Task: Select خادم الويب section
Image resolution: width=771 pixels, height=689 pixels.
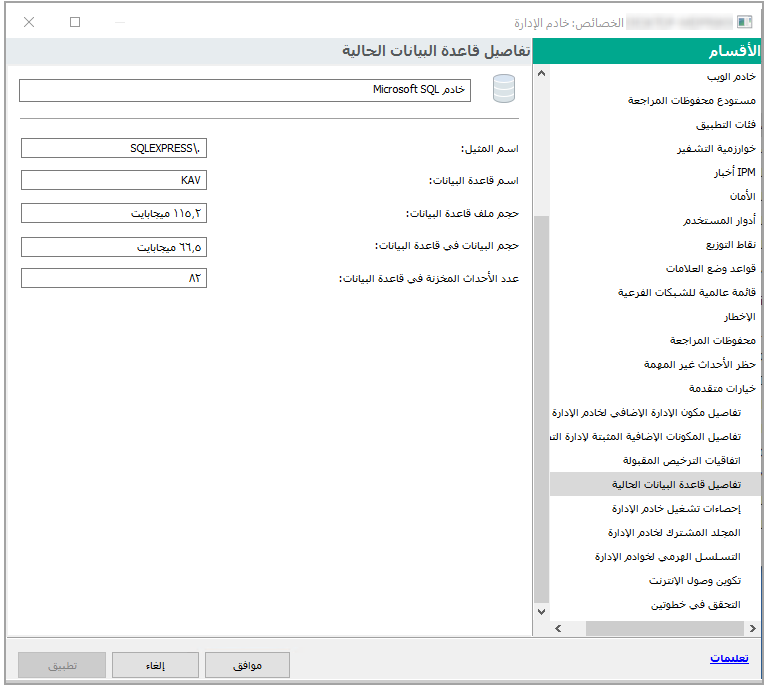Action: coord(730,77)
